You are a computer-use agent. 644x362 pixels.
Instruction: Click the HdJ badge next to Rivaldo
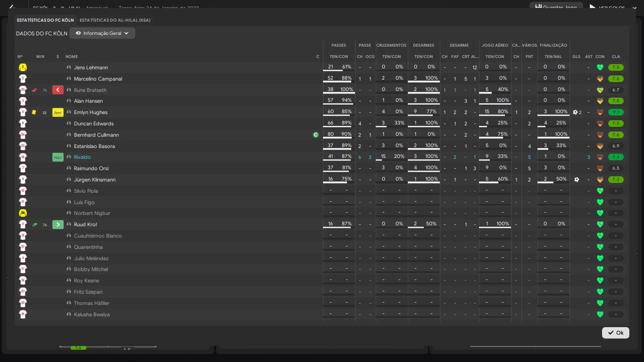[58, 157]
